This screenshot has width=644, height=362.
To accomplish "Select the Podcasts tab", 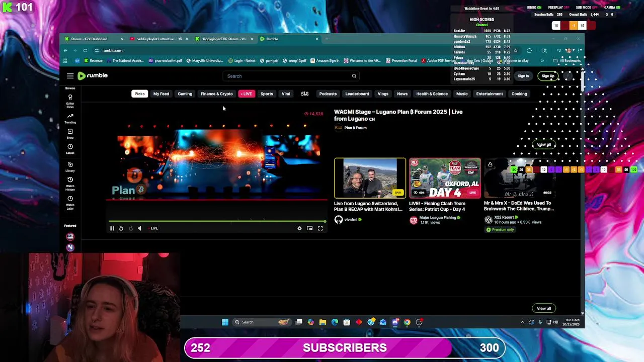I will point(328,94).
